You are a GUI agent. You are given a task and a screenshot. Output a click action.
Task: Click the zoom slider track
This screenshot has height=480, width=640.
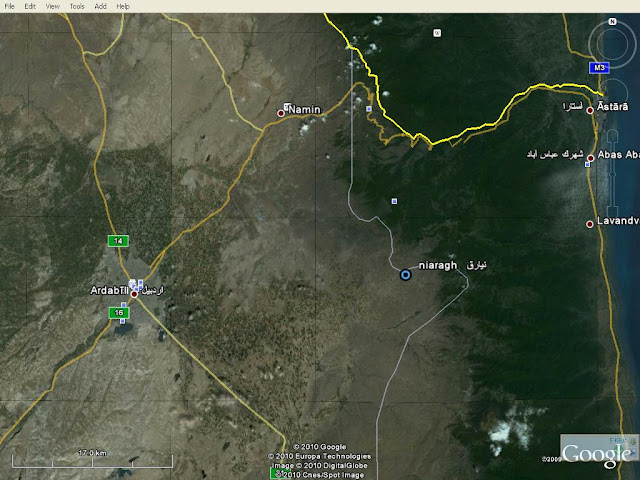click(x=612, y=173)
